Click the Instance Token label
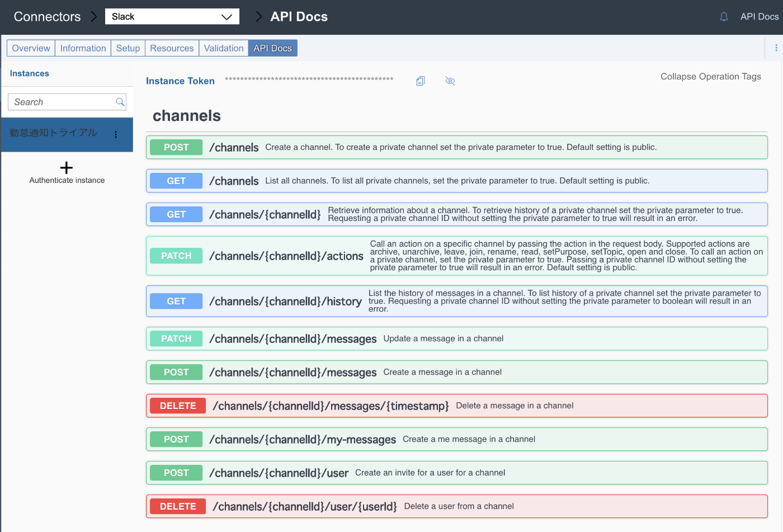This screenshot has height=532, width=783. pyautogui.click(x=180, y=81)
